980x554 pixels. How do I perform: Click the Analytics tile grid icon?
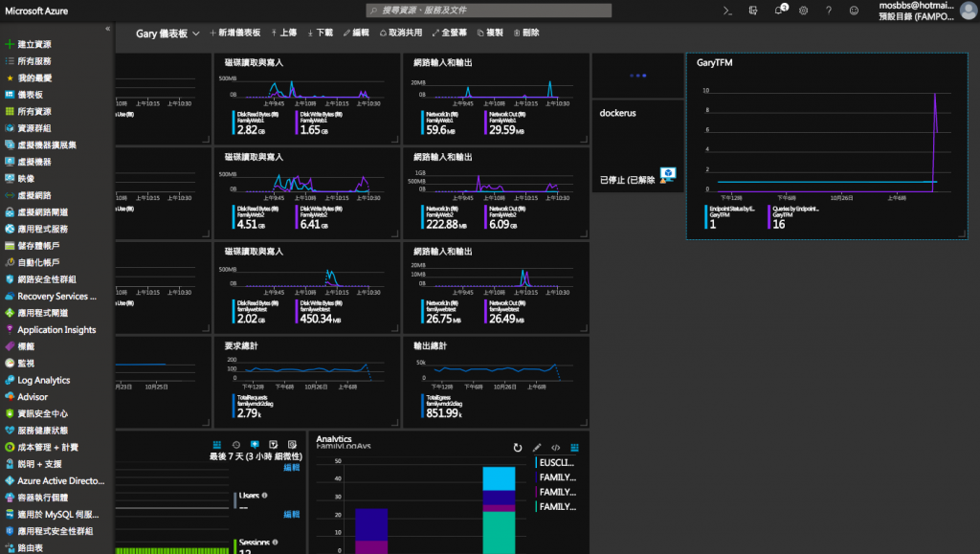(x=574, y=448)
